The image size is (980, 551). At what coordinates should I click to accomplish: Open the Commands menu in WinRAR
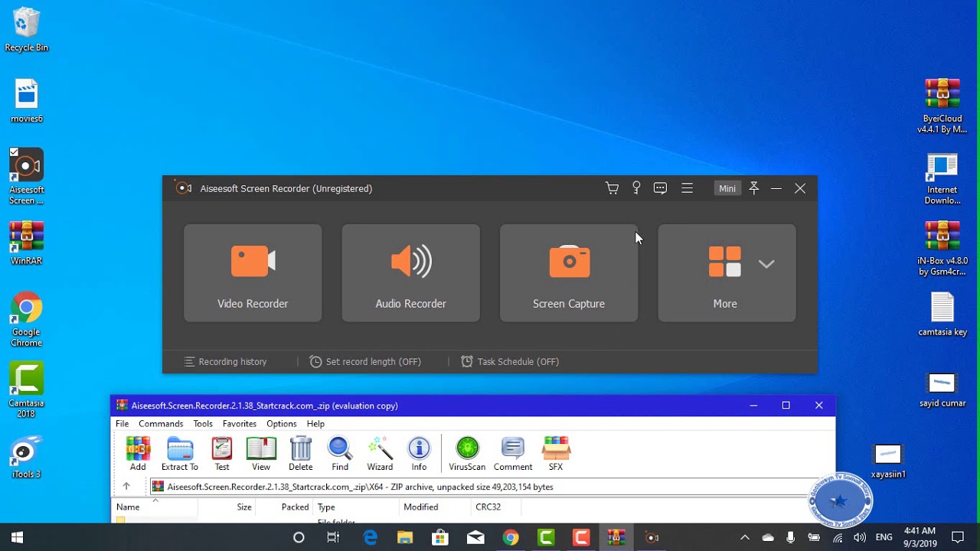point(161,424)
